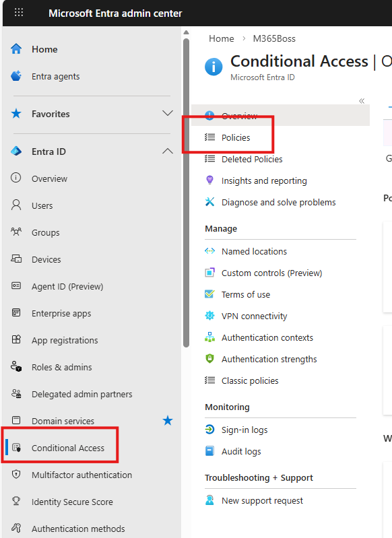Click the Diagnose and solve problems wrench icon
This screenshot has width=392, height=538.
pyautogui.click(x=209, y=202)
